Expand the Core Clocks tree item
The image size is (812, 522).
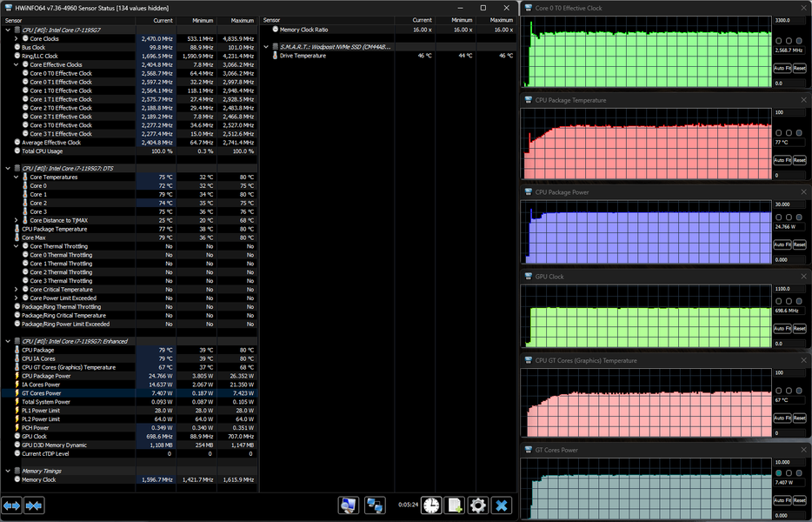coord(16,39)
